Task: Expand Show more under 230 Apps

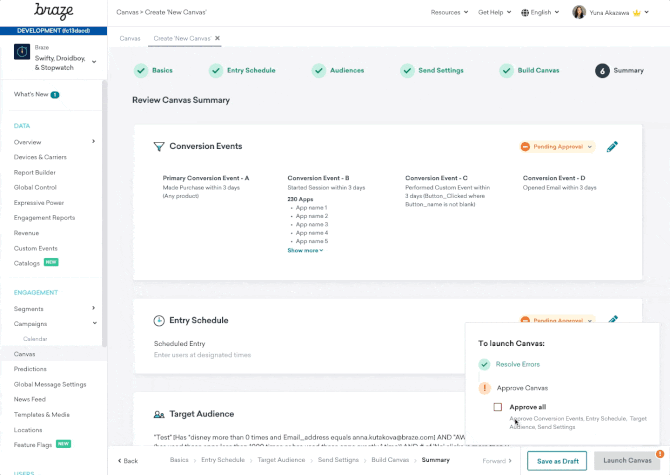Action: [x=305, y=250]
